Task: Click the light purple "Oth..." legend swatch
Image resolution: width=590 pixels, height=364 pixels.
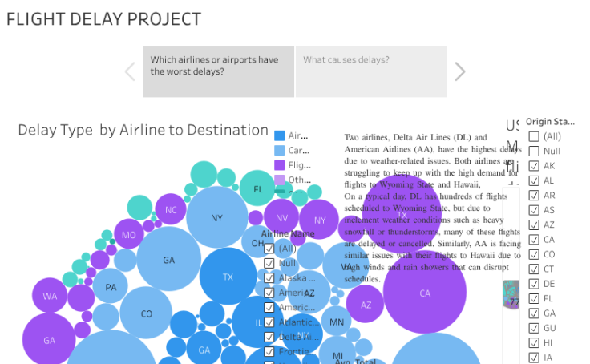Action: [279, 179]
